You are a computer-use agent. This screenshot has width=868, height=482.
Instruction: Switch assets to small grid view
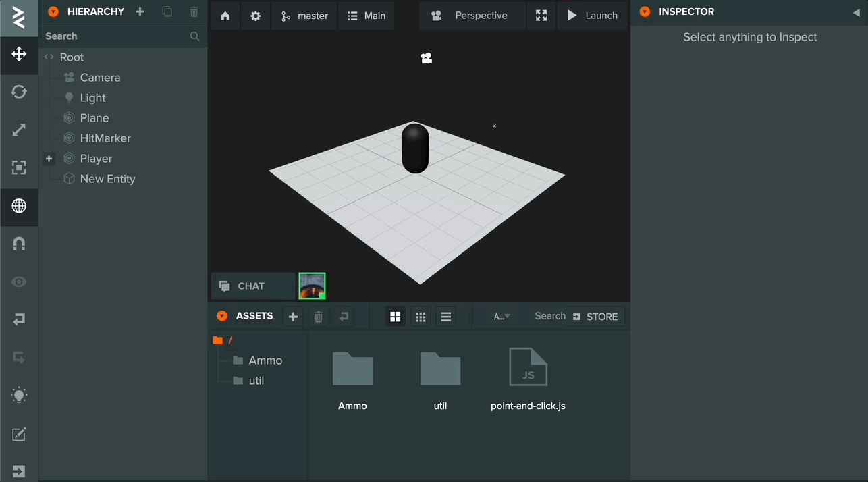[x=421, y=317]
